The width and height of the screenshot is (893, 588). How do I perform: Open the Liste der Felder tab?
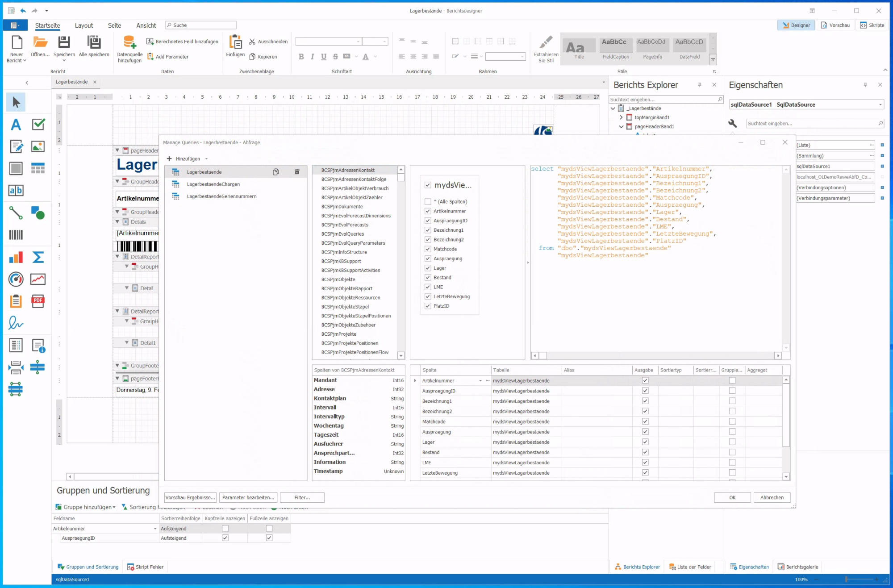[690, 567]
